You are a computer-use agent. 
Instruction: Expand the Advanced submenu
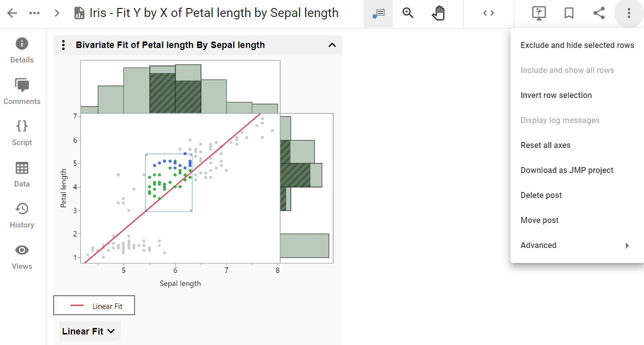[575, 245]
